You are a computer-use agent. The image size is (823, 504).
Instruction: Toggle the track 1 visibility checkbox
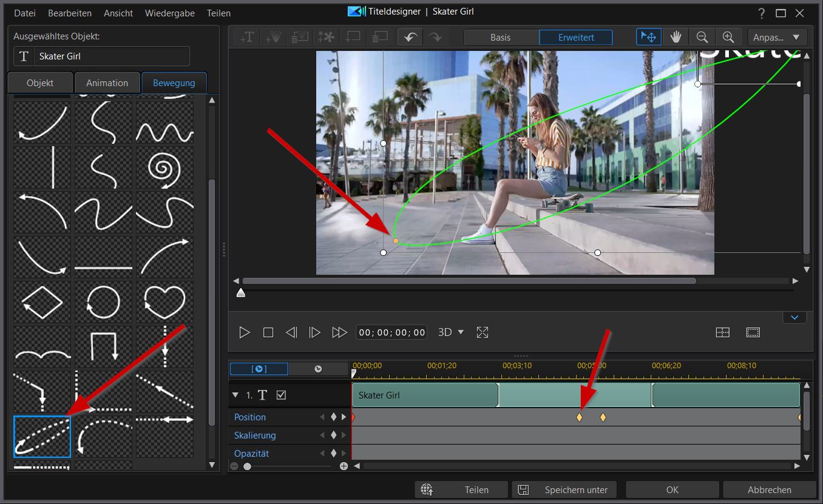pos(281,395)
